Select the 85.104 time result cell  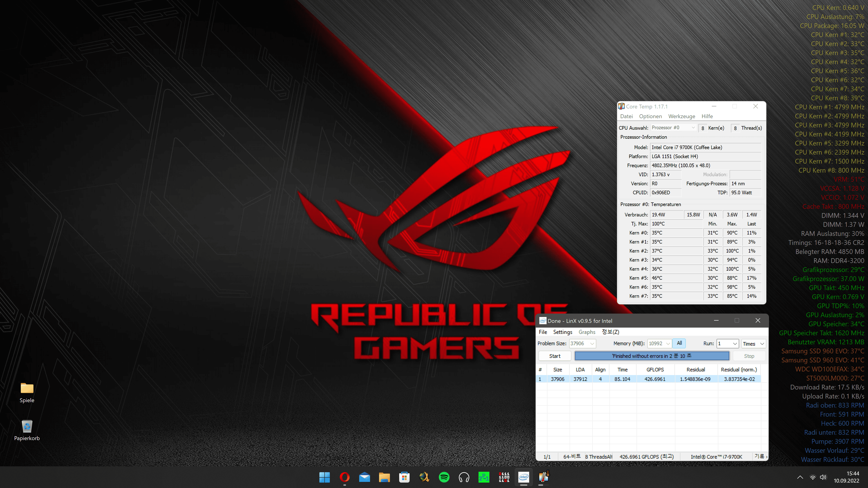click(623, 379)
